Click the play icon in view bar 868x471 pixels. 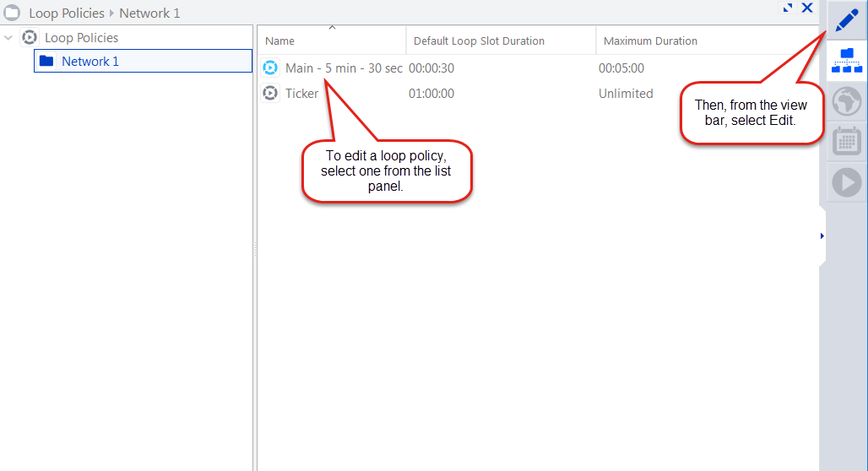tap(847, 182)
